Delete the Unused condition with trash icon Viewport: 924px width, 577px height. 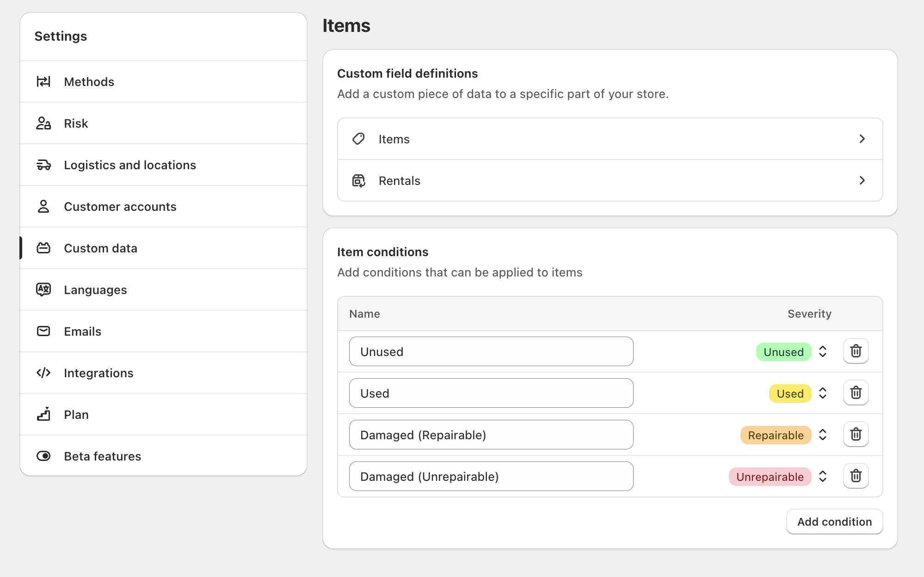856,351
